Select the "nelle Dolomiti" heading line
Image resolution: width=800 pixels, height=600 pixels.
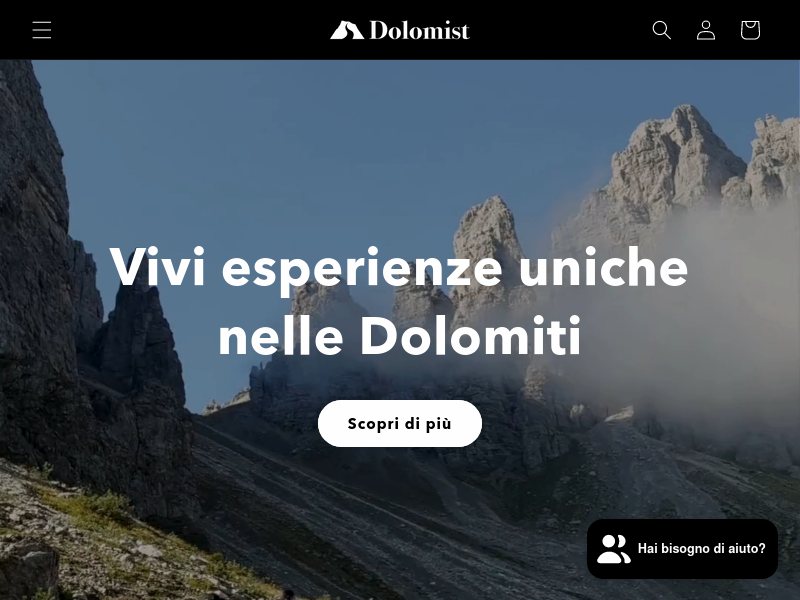(399, 337)
